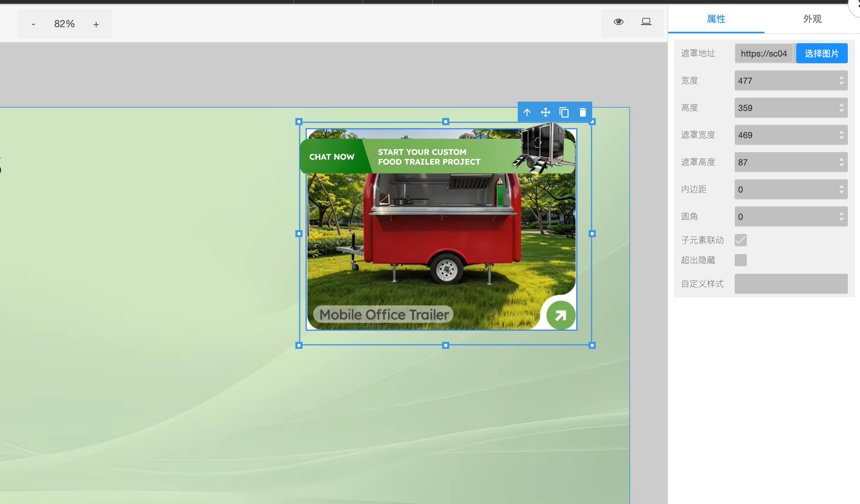Increase 内边距 with stepper up arrow
This screenshot has height=504, width=860.
click(x=841, y=186)
